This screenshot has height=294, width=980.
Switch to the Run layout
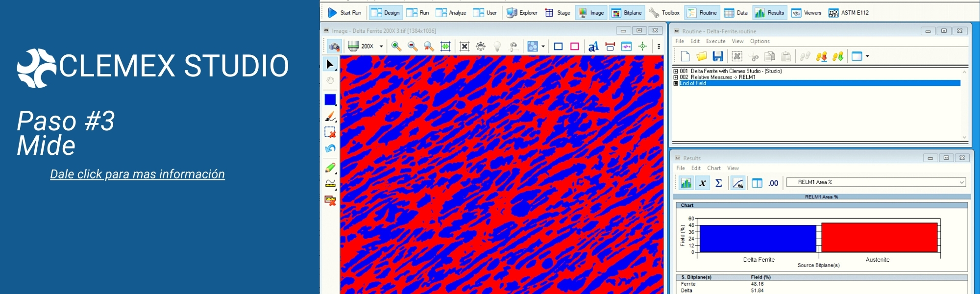click(417, 13)
